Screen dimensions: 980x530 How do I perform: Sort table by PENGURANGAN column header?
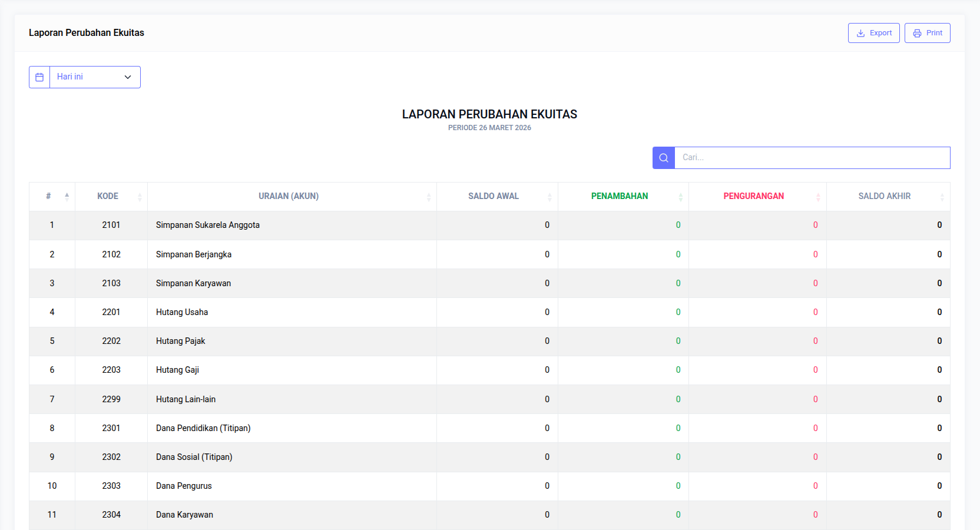pyautogui.click(x=753, y=197)
